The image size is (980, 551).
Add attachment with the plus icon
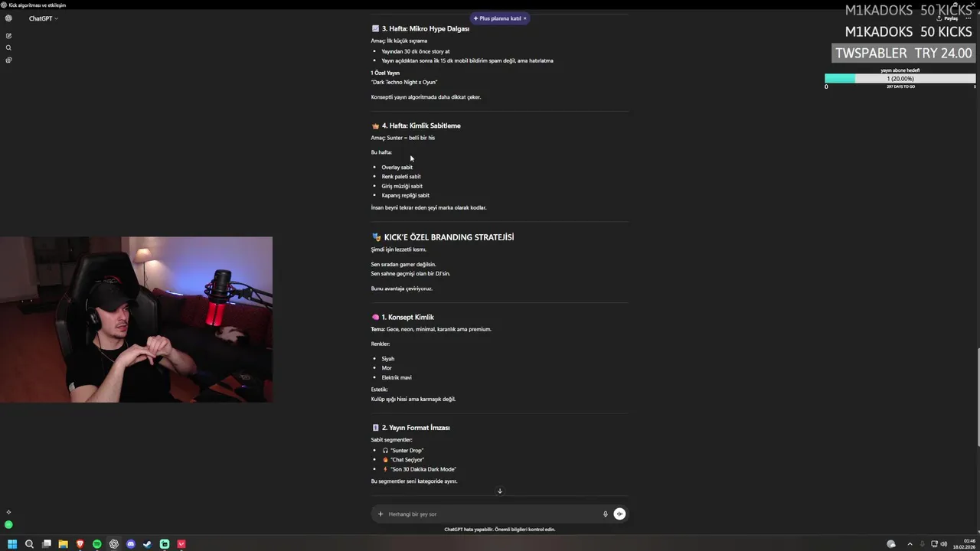(380, 514)
